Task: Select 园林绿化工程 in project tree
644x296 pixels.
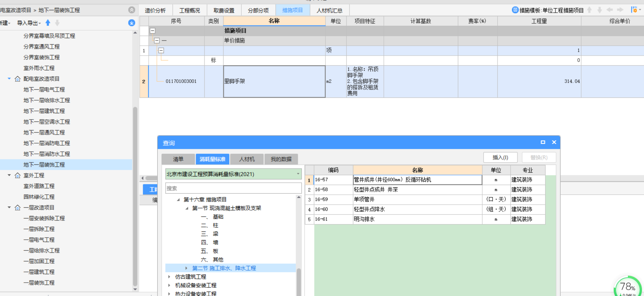Action: coord(39,197)
